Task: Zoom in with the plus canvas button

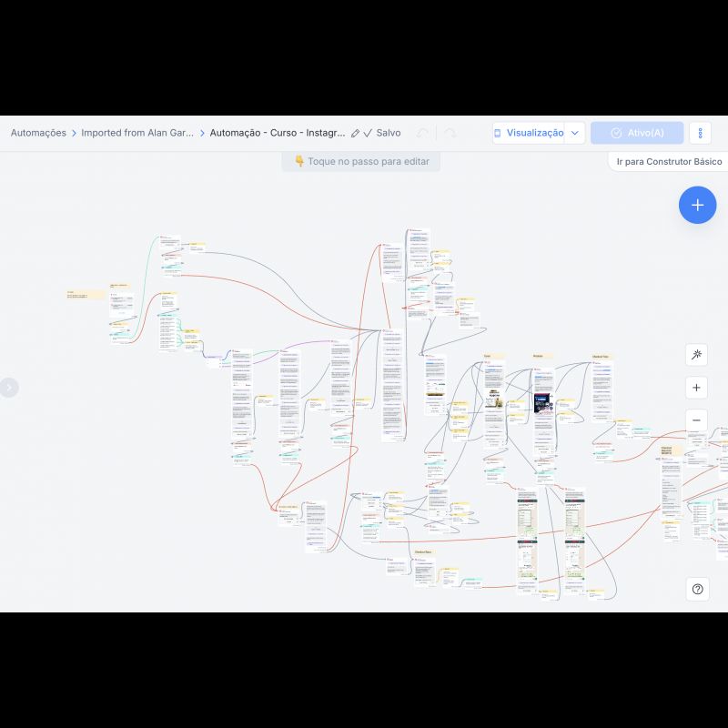Action: tap(697, 388)
